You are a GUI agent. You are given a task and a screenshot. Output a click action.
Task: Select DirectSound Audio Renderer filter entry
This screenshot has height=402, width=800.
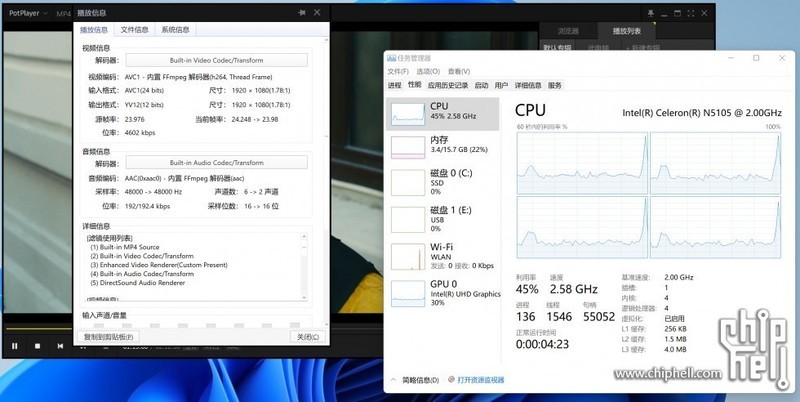click(x=137, y=283)
